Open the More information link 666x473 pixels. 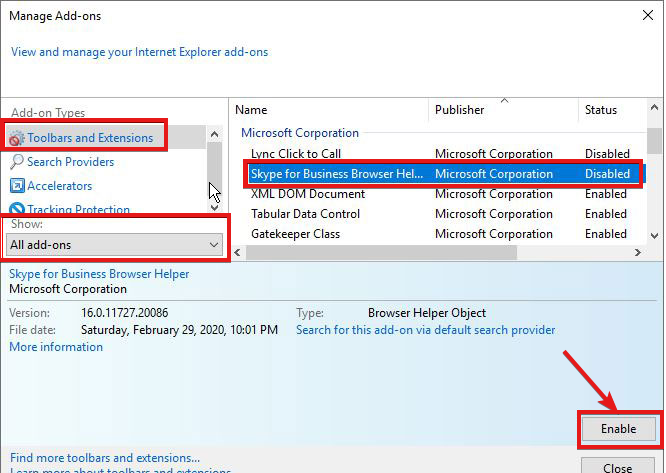[x=56, y=347]
